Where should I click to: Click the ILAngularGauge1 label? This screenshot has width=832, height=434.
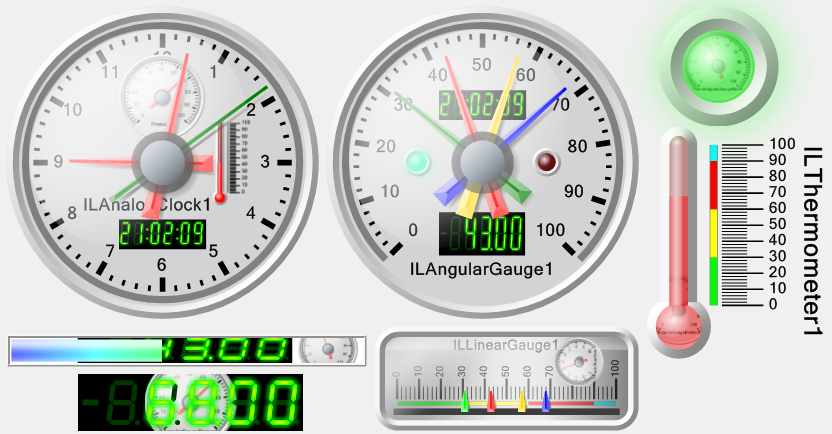tap(481, 269)
